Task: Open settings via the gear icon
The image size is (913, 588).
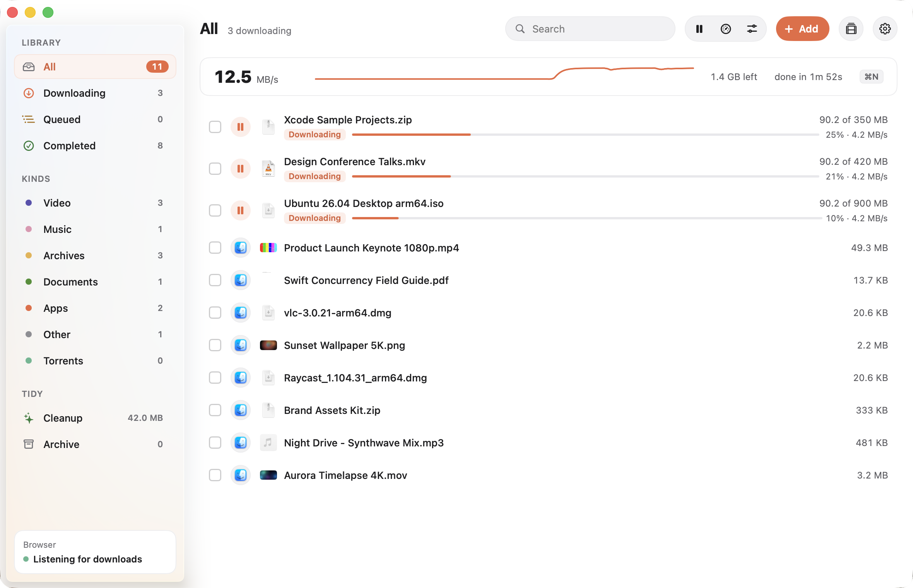Action: (x=885, y=29)
